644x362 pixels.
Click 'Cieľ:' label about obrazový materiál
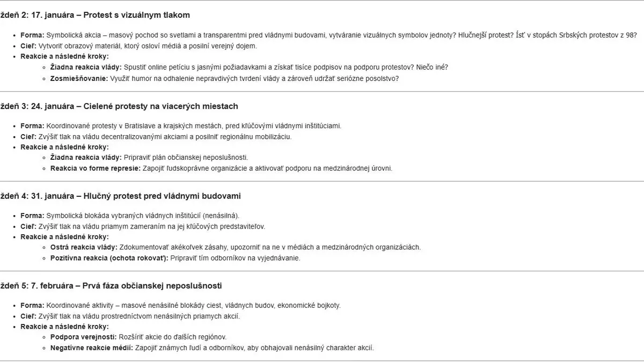[x=28, y=46]
